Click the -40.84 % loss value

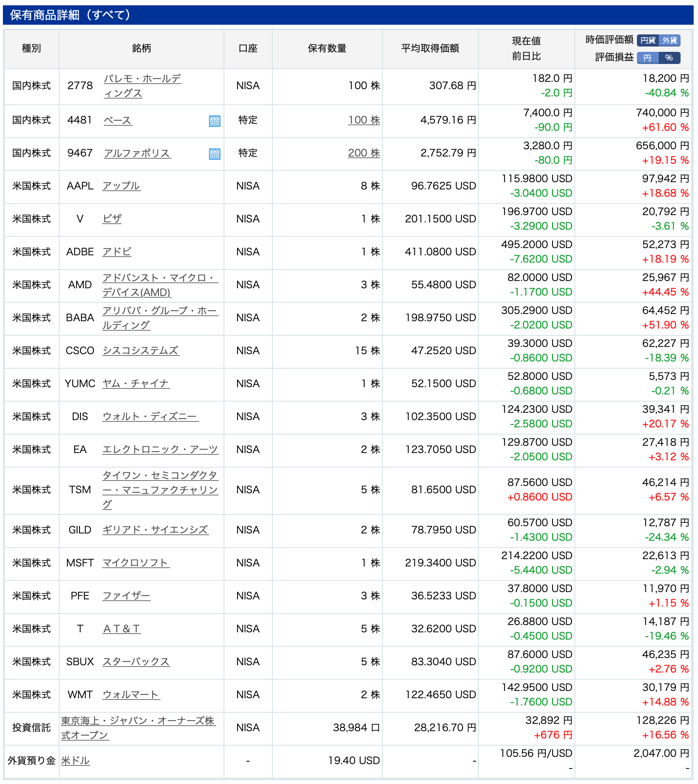pos(667,93)
